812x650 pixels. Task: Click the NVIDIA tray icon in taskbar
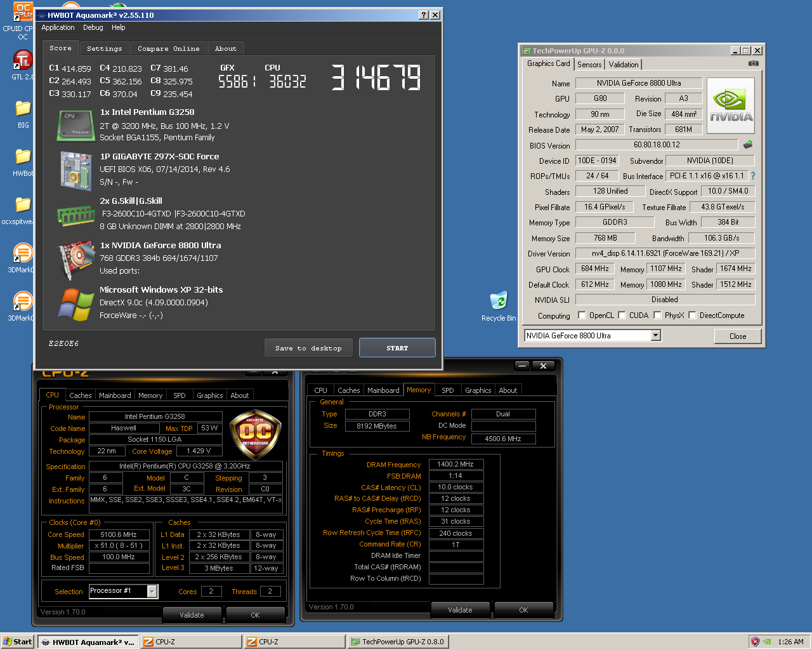(x=768, y=642)
